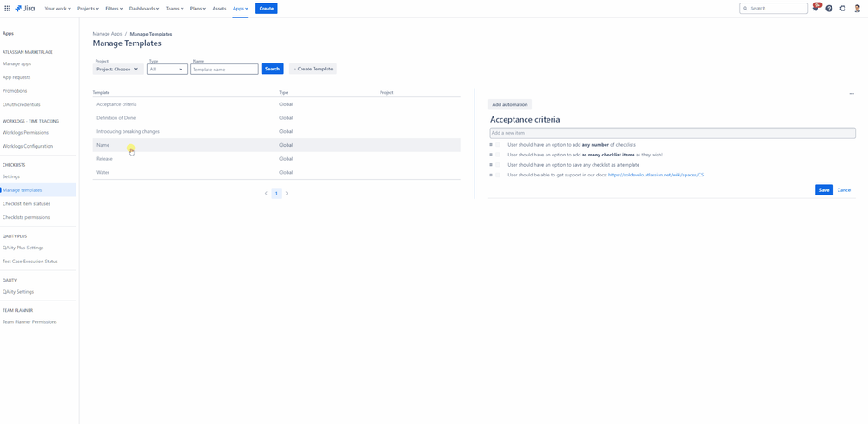Open Assets in the top navigation
The width and height of the screenshot is (868, 424).
(x=219, y=9)
